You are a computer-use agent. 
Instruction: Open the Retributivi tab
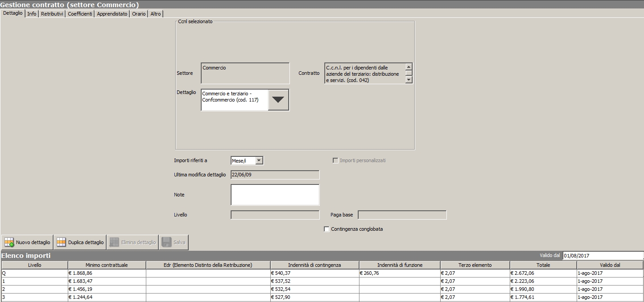coord(52,14)
